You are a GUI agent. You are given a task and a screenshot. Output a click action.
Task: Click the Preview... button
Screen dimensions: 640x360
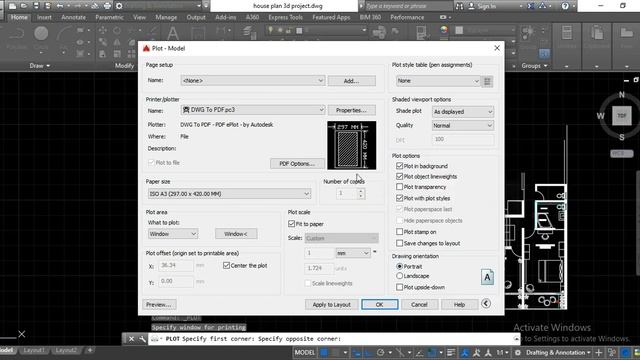pos(159,304)
